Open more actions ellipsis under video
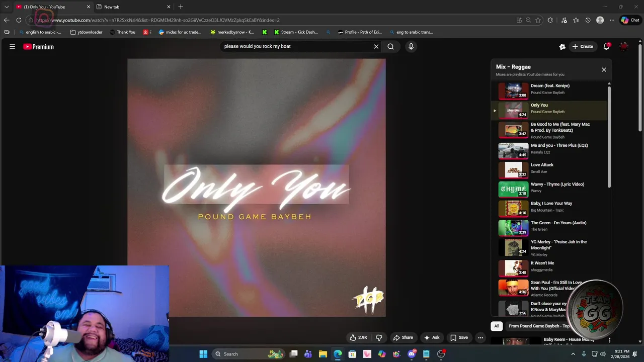 [480, 337]
